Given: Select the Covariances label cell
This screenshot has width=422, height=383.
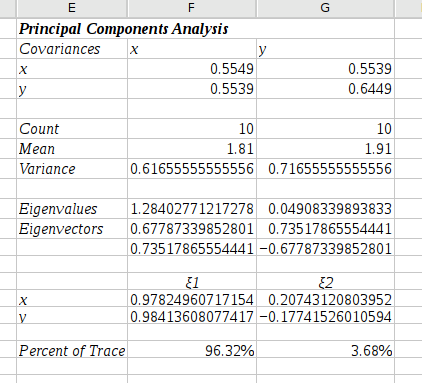Looking at the screenshot, I should pos(72,49).
